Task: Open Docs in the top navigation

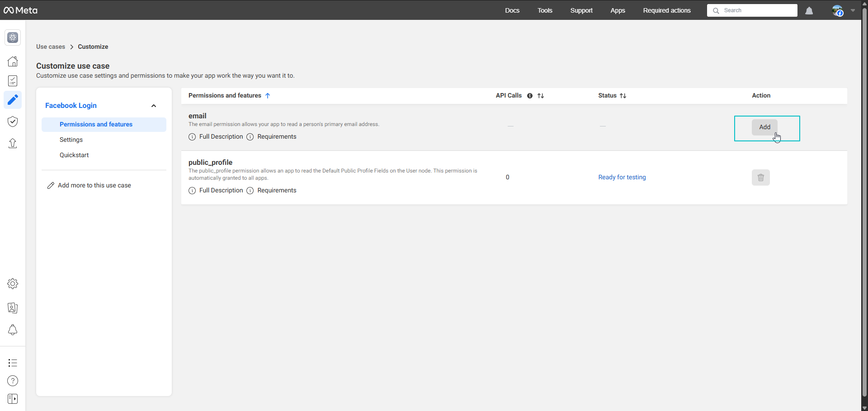Action: pos(512,10)
